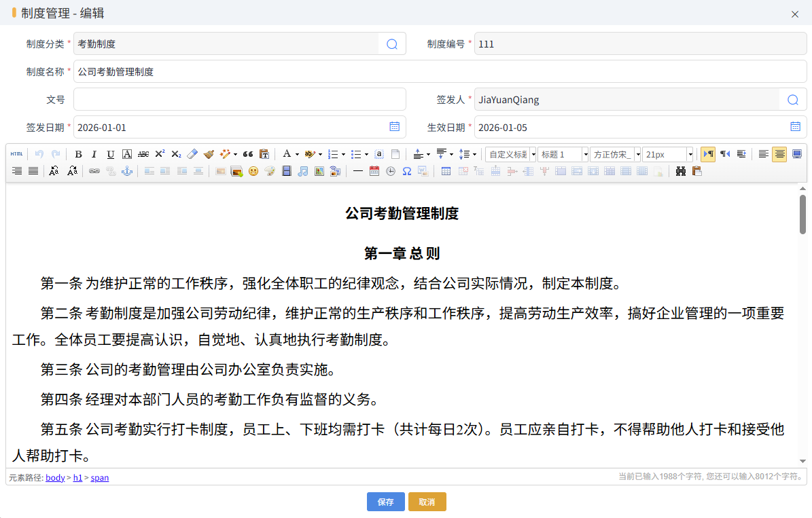Screen dimensions: 812x518
Task: Select body in the element path
Action: click(x=55, y=478)
